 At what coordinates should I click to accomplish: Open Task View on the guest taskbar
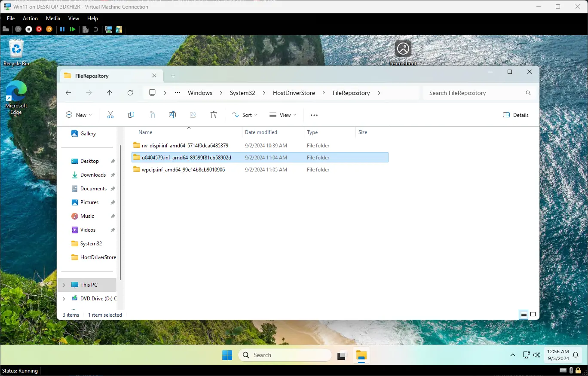pos(342,355)
